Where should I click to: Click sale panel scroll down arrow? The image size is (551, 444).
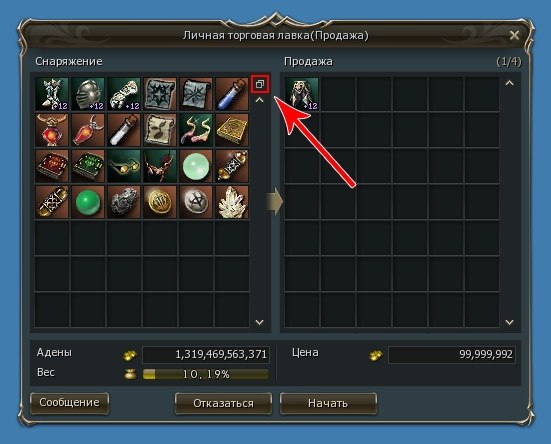[510, 322]
